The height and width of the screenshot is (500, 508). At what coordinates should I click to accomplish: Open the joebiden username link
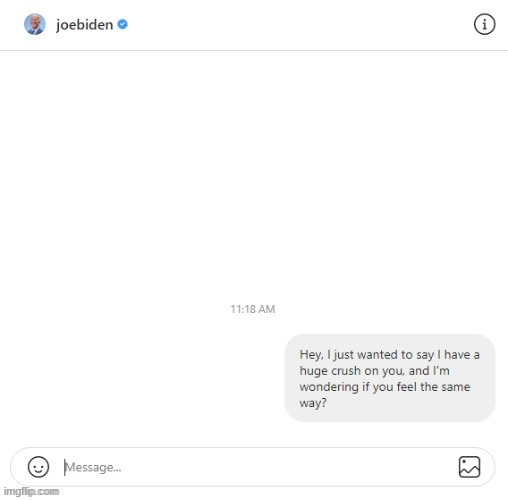click(85, 25)
